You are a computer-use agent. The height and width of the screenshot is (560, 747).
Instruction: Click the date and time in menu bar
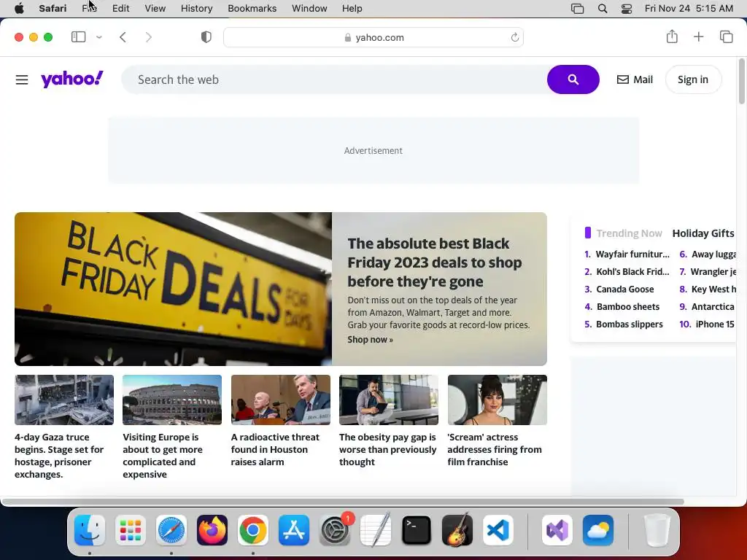689,9
